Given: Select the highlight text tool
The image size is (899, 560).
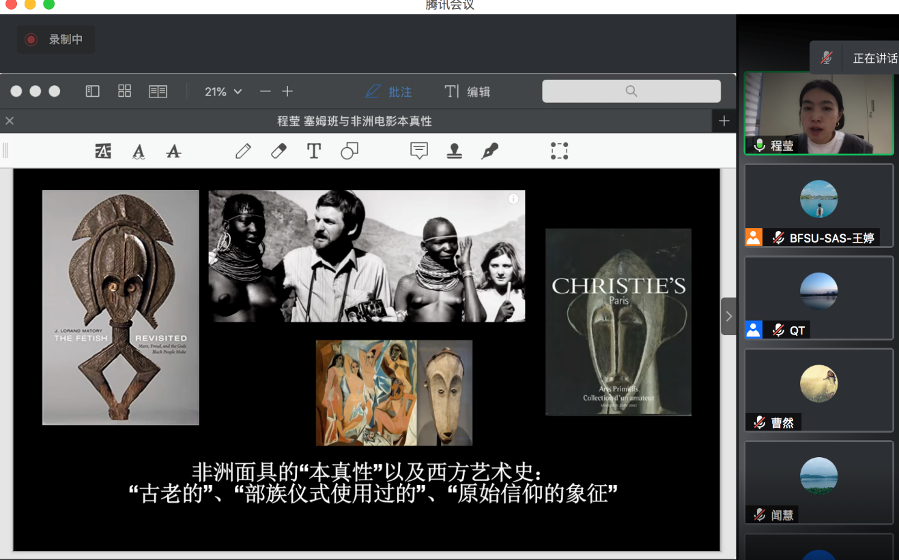Looking at the screenshot, I should pos(103,151).
